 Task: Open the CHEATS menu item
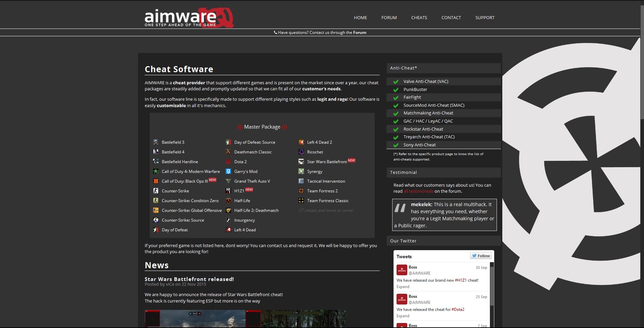(419, 17)
